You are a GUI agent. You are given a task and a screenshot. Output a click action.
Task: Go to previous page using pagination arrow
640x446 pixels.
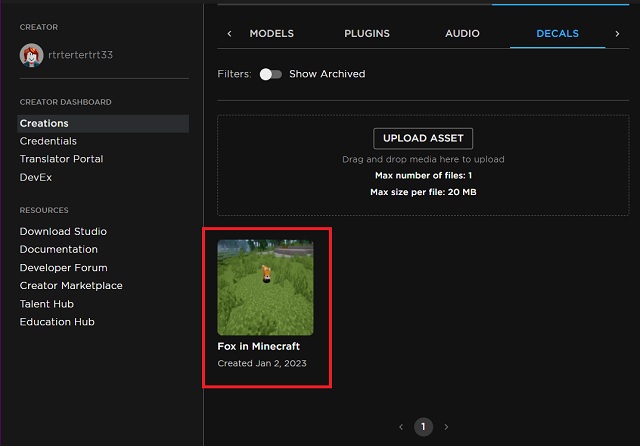[x=401, y=427]
